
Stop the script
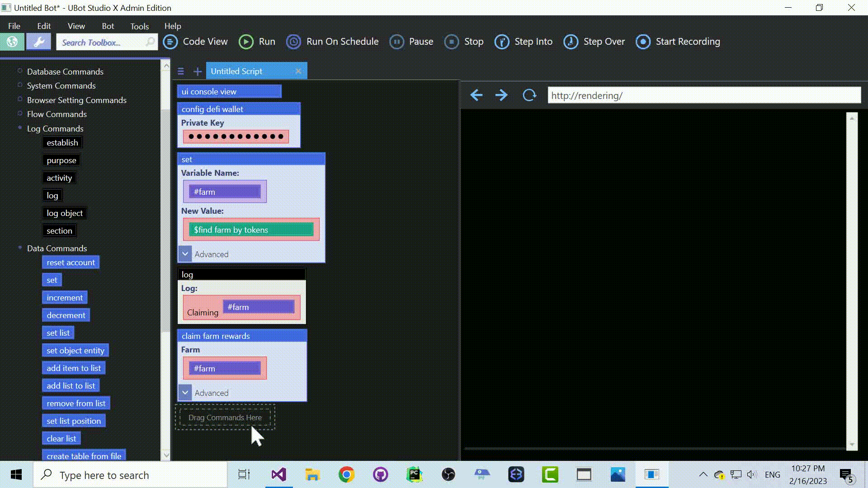point(464,42)
